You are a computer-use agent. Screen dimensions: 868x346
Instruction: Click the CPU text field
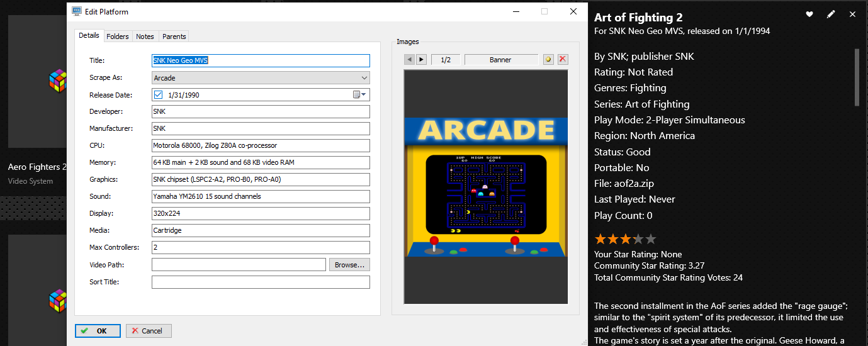[261, 145]
